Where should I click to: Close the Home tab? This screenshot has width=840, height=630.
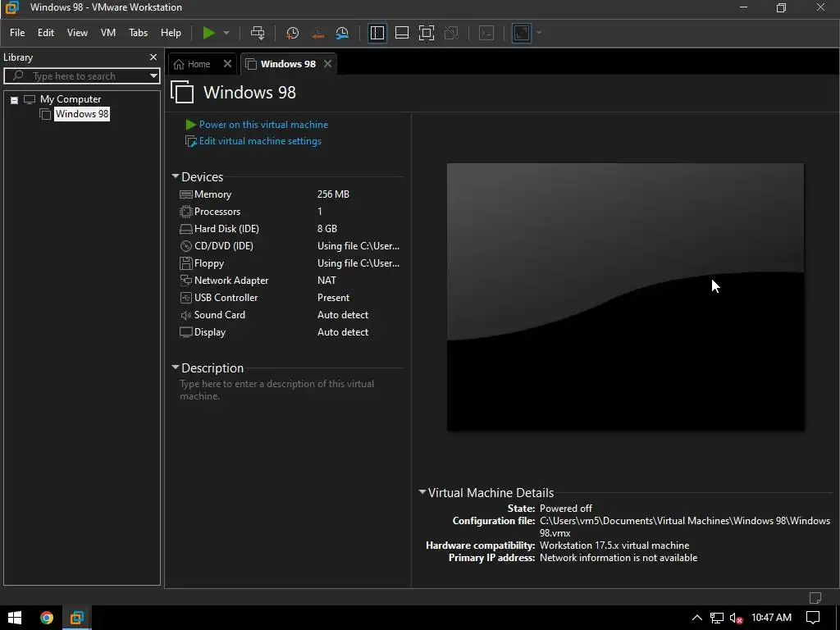coord(228,64)
